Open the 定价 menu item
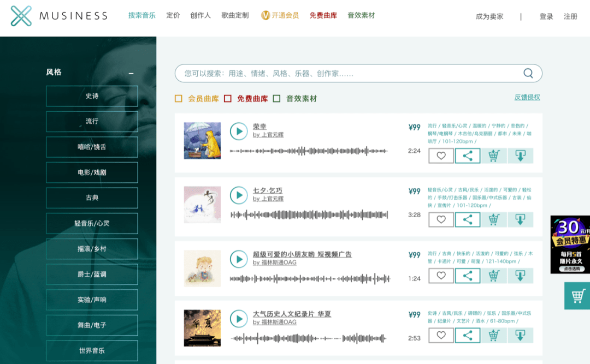 [x=173, y=15]
